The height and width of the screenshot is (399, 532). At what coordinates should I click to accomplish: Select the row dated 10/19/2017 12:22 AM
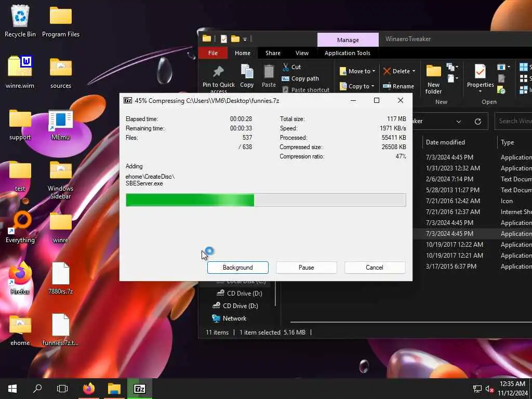coord(472,245)
